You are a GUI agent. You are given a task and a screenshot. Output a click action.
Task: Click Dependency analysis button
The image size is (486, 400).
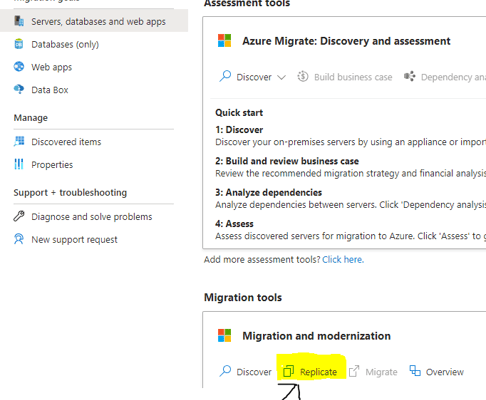tap(445, 77)
